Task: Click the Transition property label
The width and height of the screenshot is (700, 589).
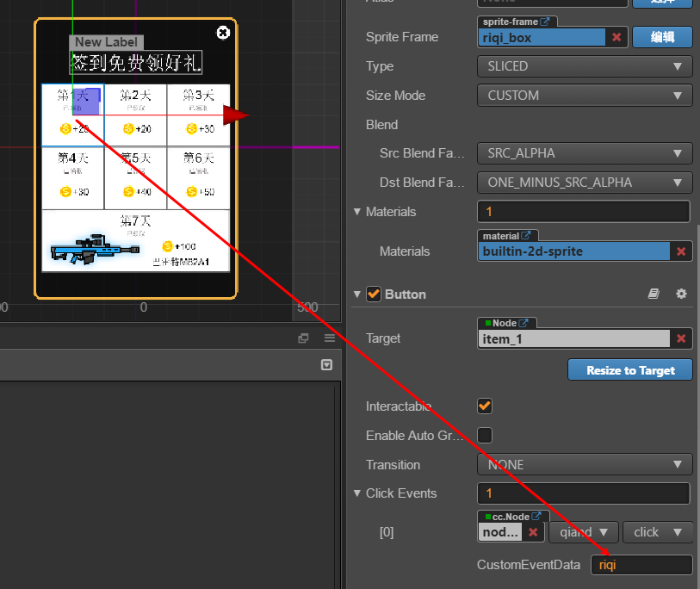Action: [393, 465]
